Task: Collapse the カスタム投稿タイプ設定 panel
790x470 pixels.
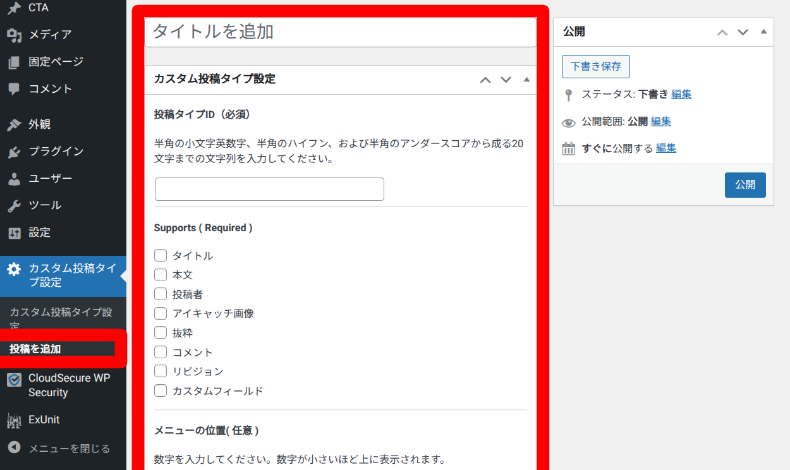Action: coord(526,80)
